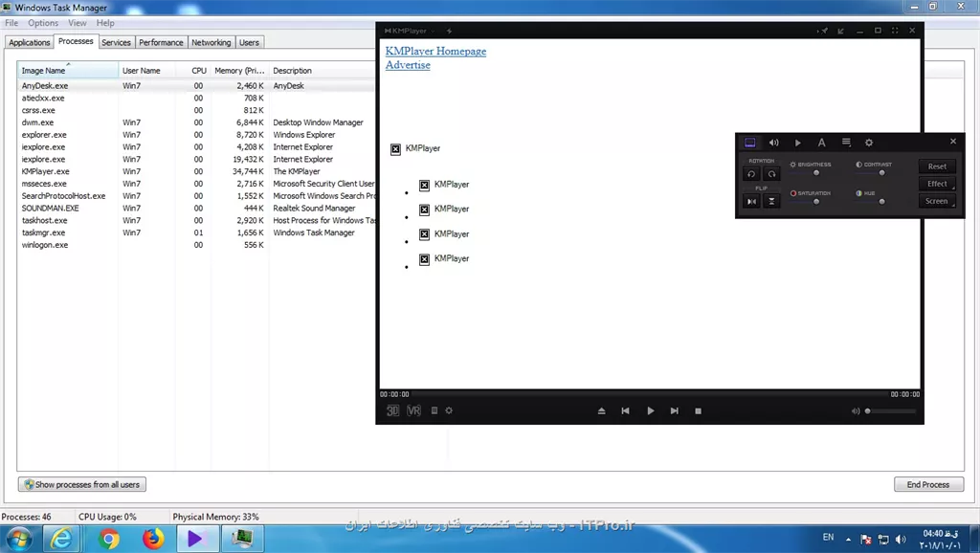
Task: Toggle KMPlayer fullscreen icon
Action: click(895, 30)
